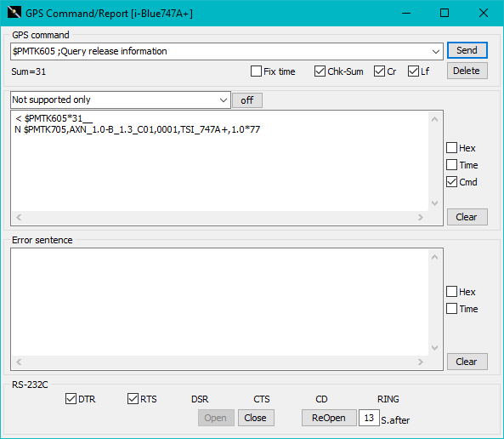This screenshot has width=504, height=439.
Task: Expand the GPS command dropdown
Action: pos(435,52)
